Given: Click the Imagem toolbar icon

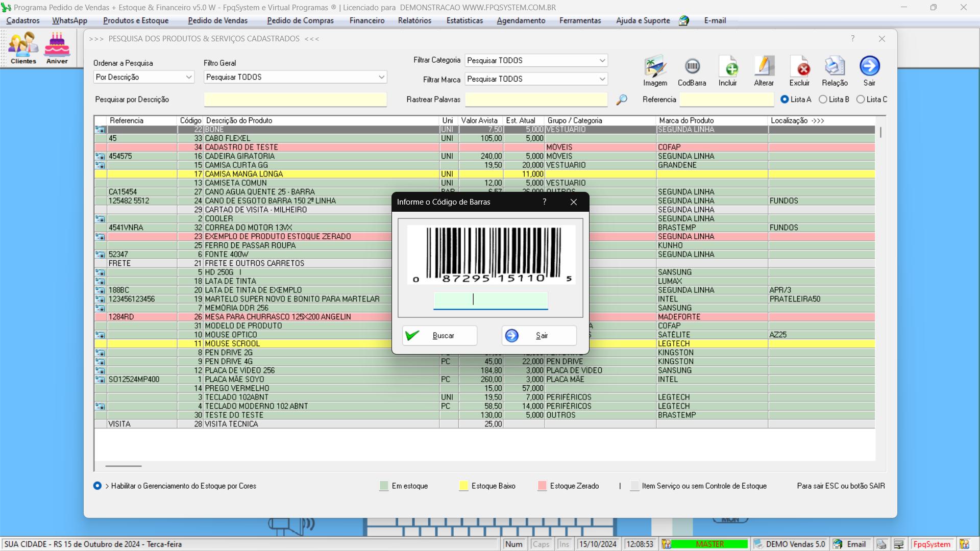Looking at the screenshot, I should coord(655,71).
